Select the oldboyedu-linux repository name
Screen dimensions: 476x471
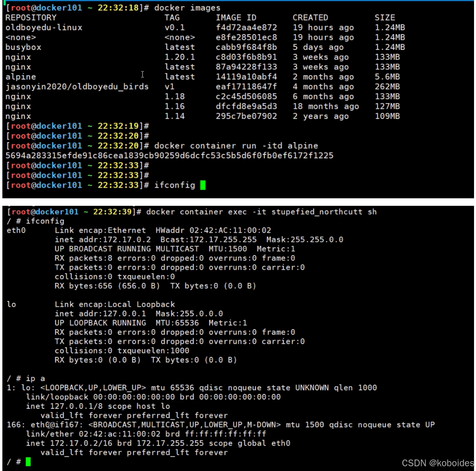click(x=44, y=28)
